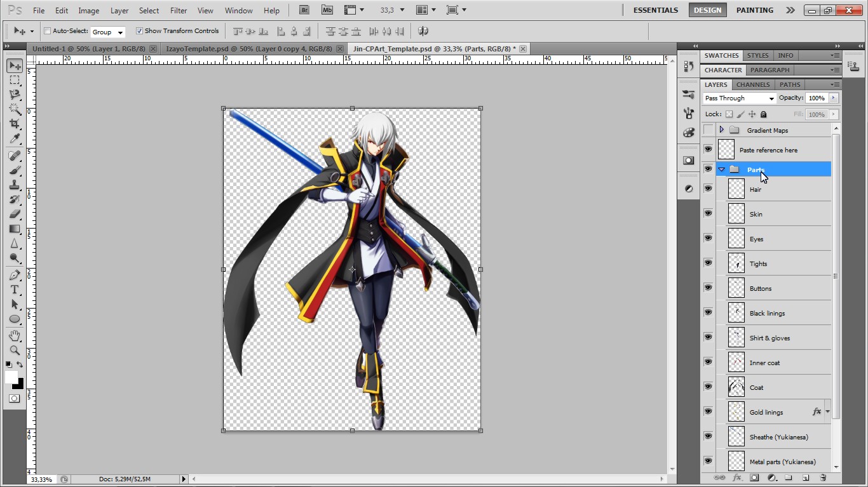Click the Essentials workspace button
The image size is (868, 487).
[x=655, y=10]
